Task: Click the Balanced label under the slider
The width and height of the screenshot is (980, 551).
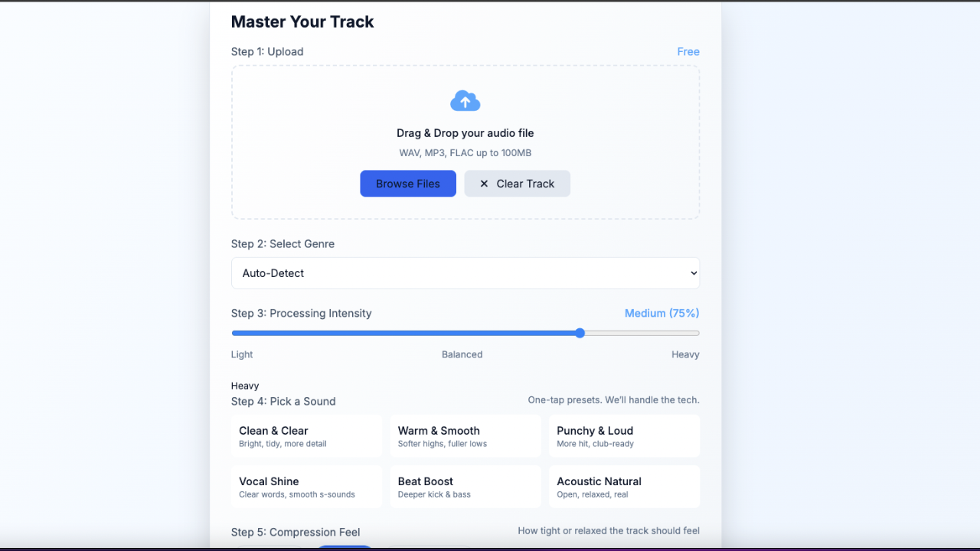Action: coord(462,354)
